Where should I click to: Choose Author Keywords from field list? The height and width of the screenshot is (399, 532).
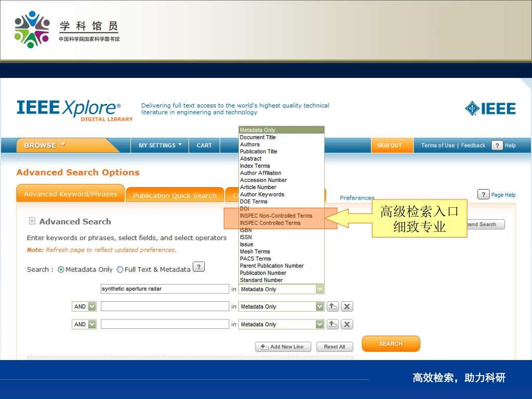tap(281, 194)
